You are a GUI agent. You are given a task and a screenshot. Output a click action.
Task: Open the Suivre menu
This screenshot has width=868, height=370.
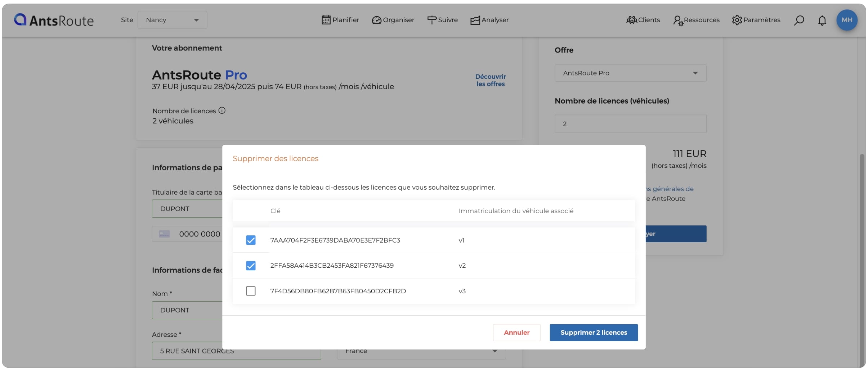pyautogui.click(x=442, y=20)
